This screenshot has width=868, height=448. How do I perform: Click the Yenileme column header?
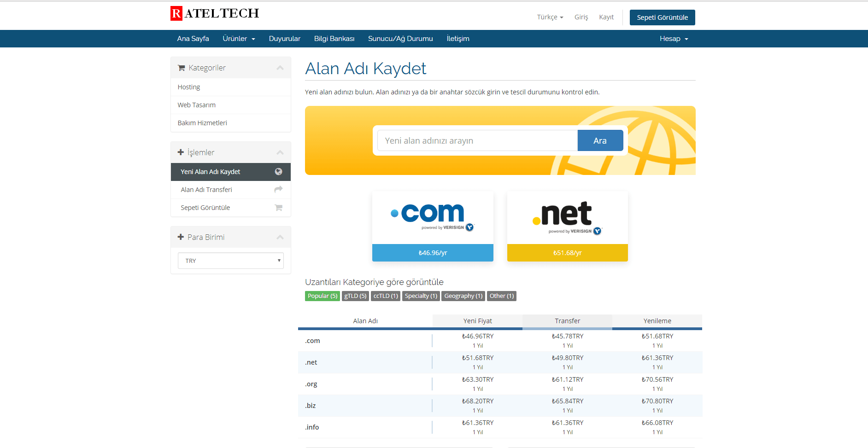(x=657, y=321)
